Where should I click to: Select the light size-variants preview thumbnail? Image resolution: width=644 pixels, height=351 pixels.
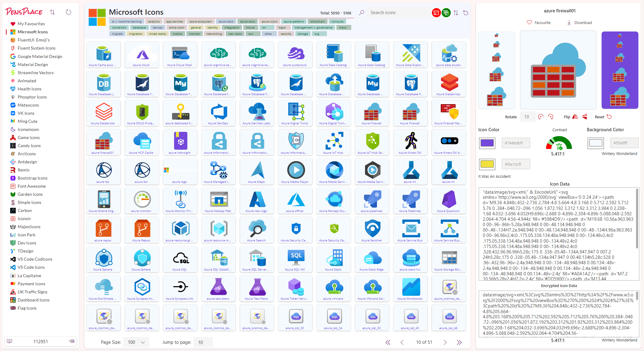click(x=497, y=70)
